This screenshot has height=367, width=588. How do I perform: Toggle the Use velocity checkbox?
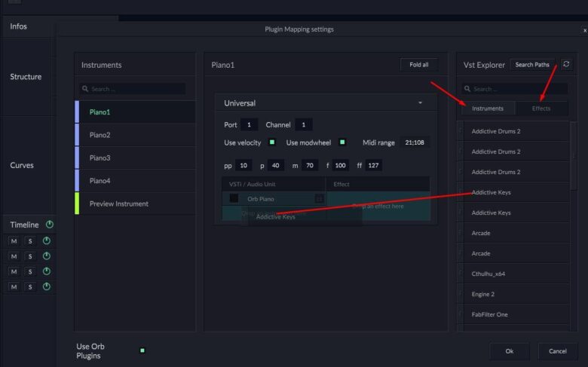coord(271,142)
